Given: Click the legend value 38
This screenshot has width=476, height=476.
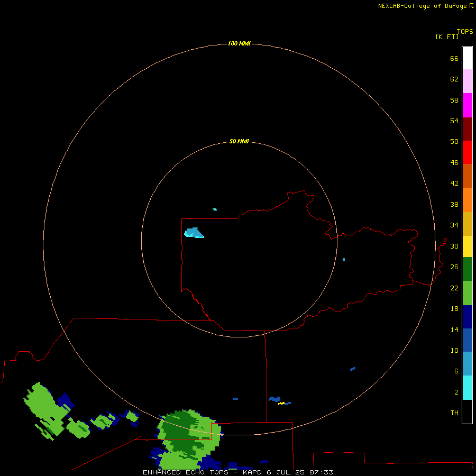Looking at the screenshot, I should [454, 204].
